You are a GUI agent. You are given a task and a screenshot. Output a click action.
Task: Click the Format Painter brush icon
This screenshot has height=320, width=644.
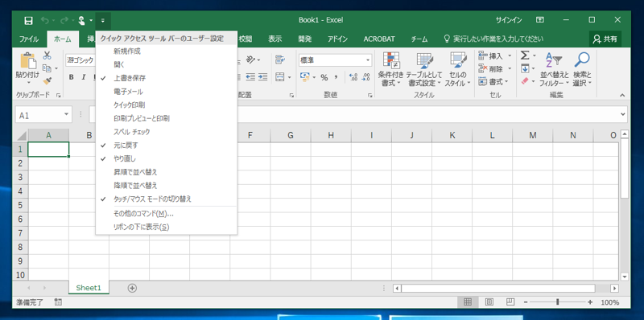[47, 80]
